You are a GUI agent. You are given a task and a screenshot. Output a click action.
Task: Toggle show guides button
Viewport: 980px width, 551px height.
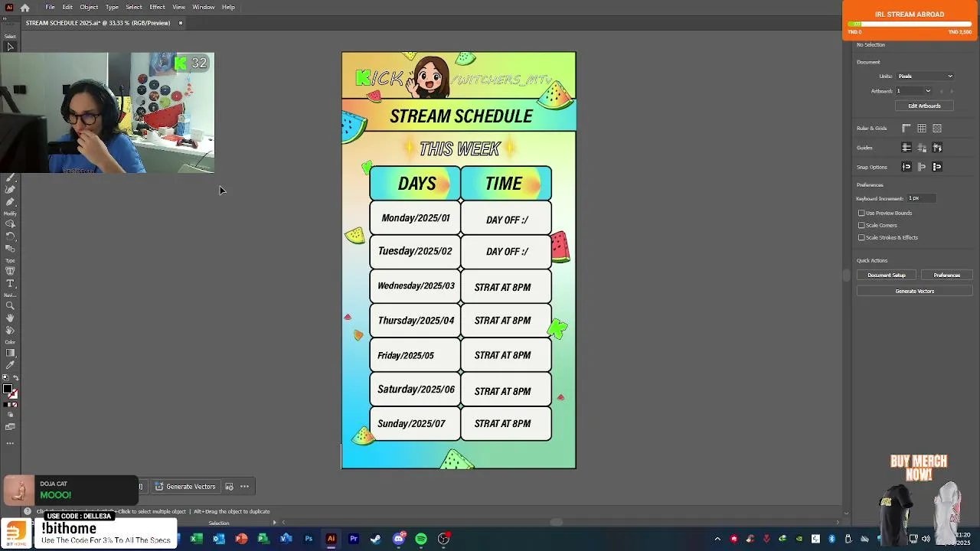(x=906, y=148)
